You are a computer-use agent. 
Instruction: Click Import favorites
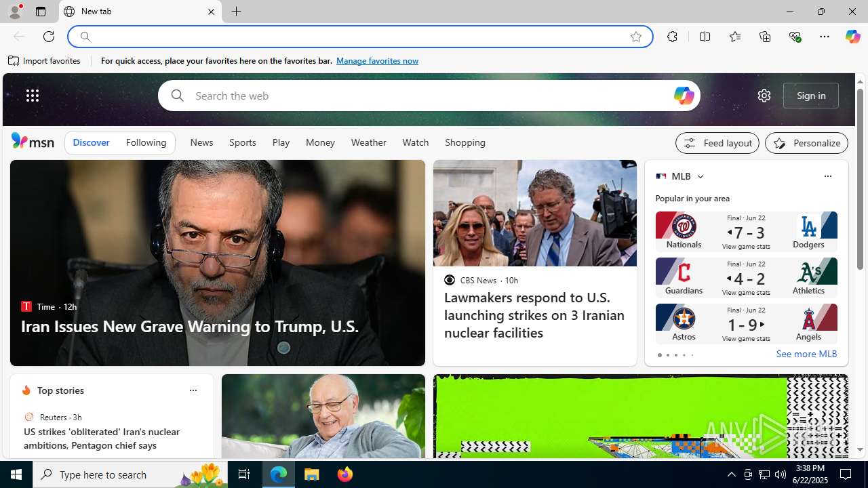click(x=44, y=60)
